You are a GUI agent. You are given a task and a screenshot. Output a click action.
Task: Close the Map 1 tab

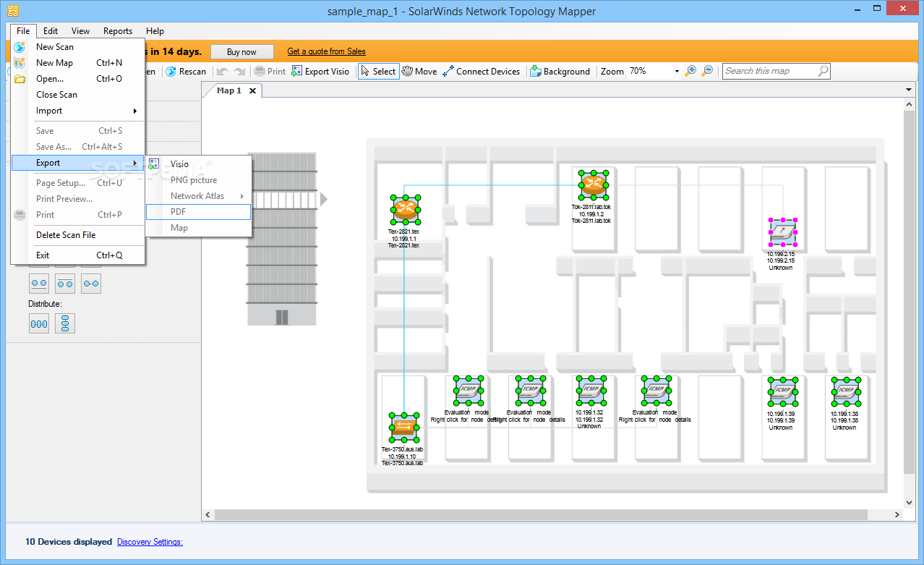[252, 90]
